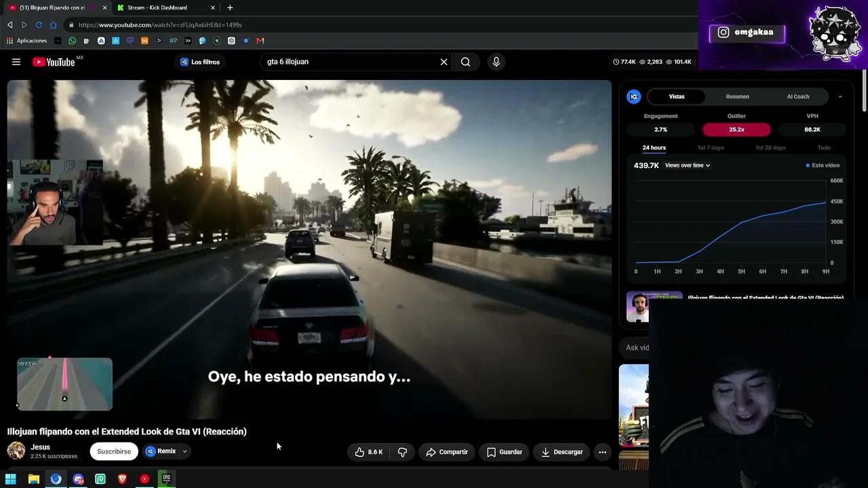Click the 77.4K stat in header

625,62
